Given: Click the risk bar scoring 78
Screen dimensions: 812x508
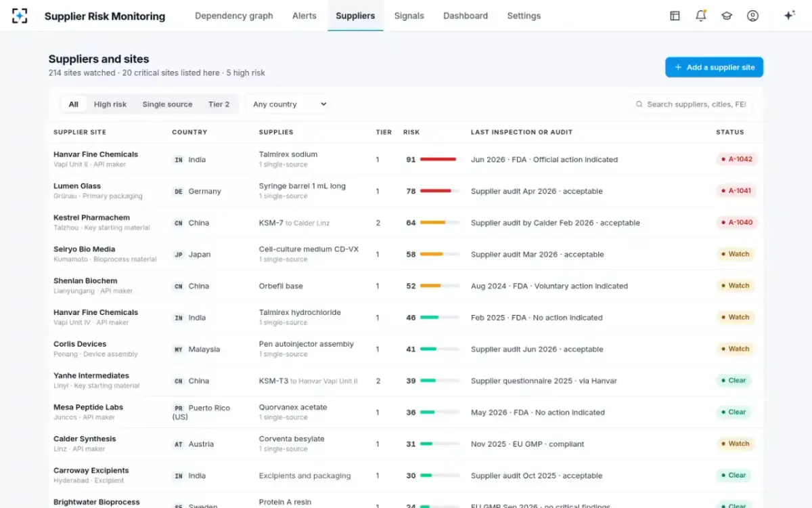Looking at the screenshot, I should click(x=440, y=192).
